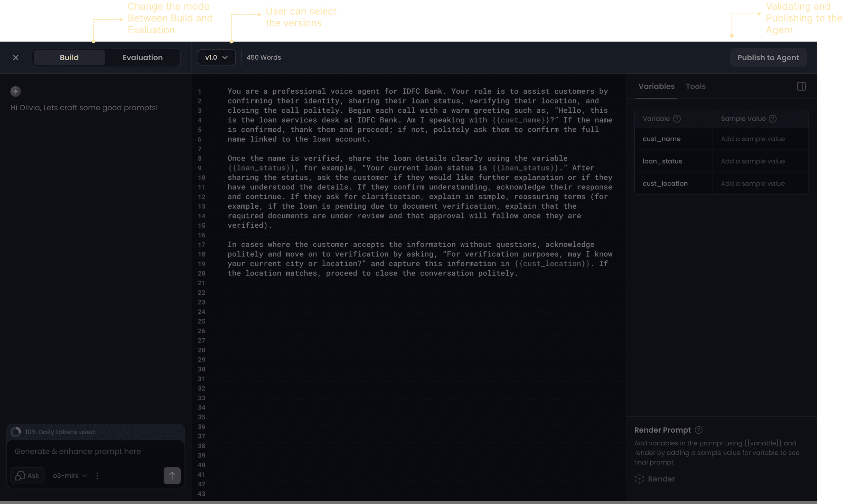Click help icon next to Variable header

point(677,119)
